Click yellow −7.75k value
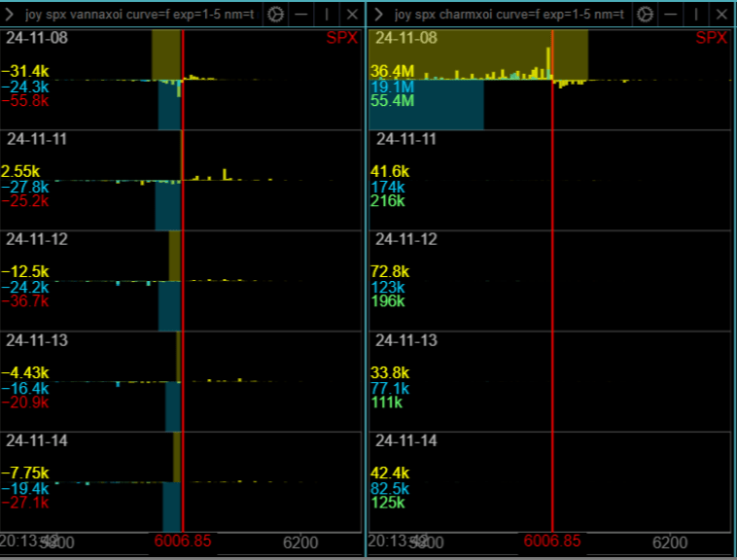Screen dimensions: 737x560 tap(25, 473)
